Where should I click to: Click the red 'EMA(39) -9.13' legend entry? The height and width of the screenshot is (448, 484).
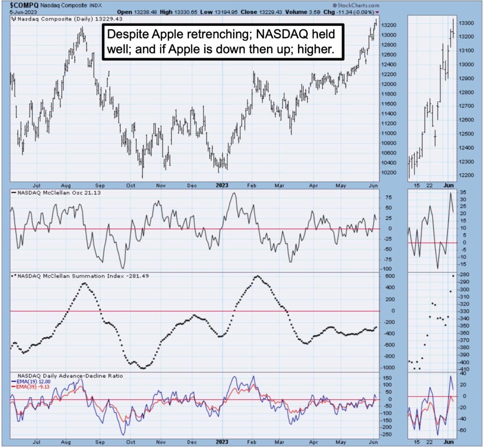pos(31,387)
